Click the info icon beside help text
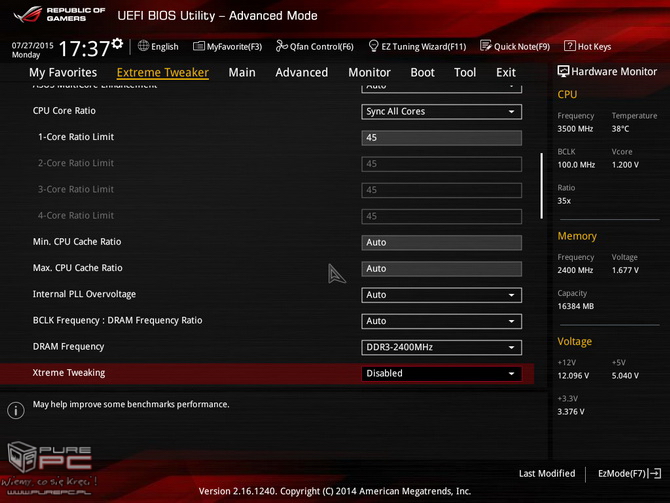670x503 pixels. tap(16, 410)
